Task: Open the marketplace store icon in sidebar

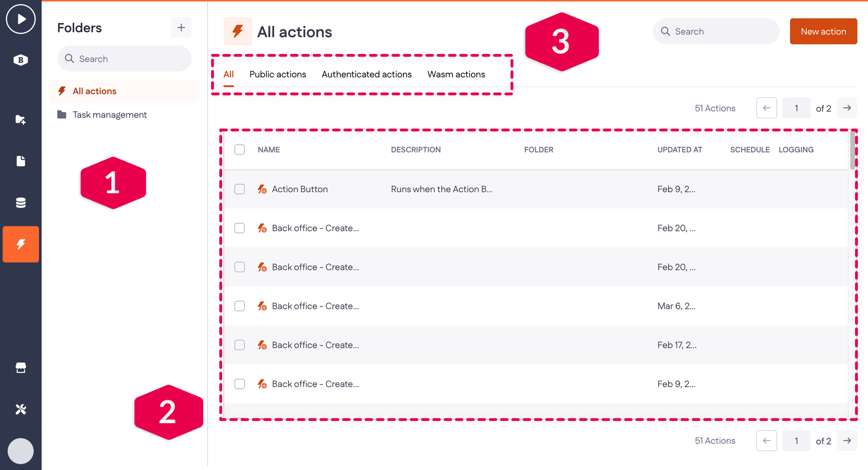Action: [x=20, y=368]
